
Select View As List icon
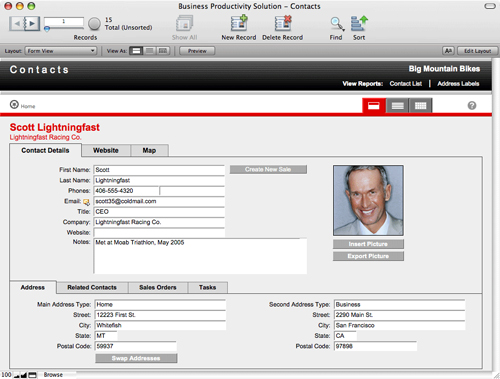point(149,51)
